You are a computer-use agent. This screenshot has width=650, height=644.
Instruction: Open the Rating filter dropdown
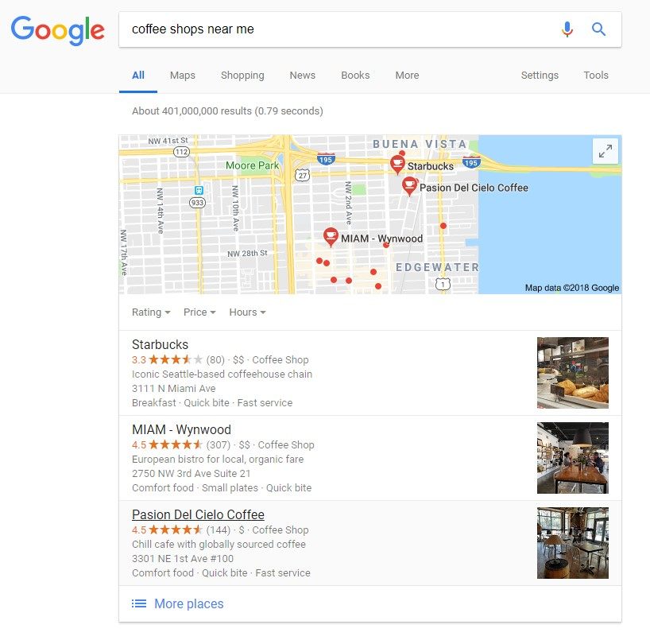point(151,312)
